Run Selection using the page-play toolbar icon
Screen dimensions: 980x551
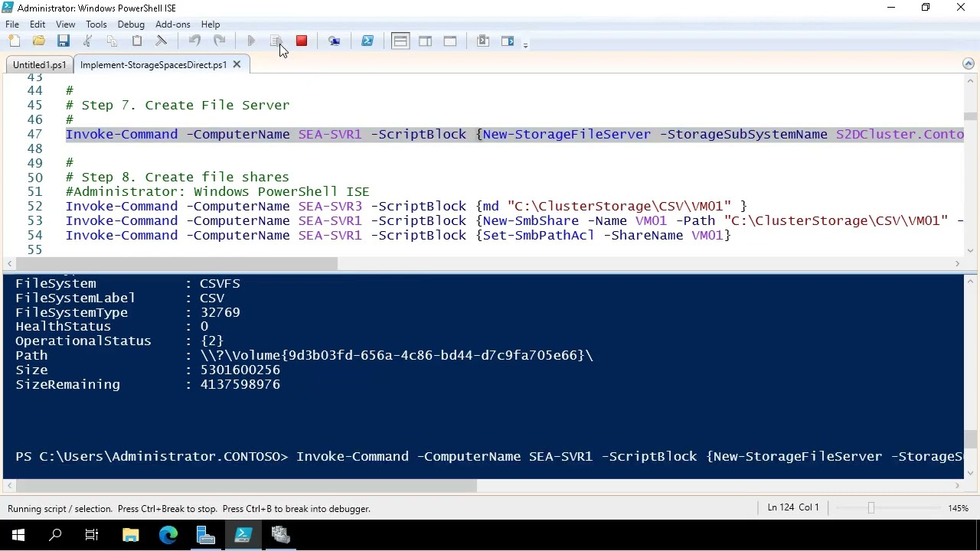pyautogui.click(x=276, y=41)
